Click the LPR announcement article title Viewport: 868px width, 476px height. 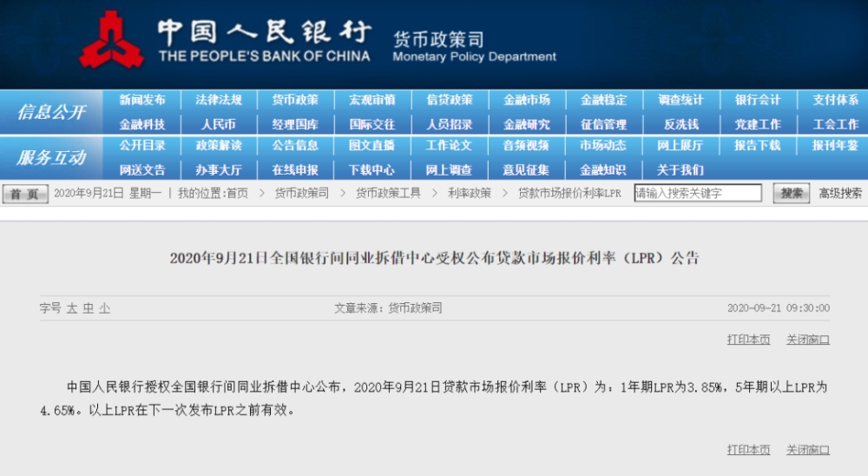pos(435,258)
